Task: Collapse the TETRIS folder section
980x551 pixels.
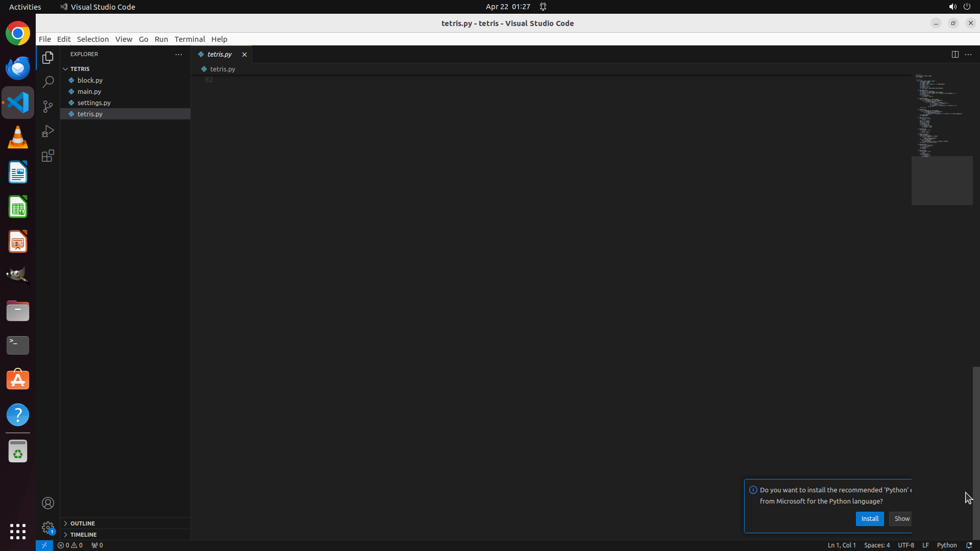Action: click(80, 69)
